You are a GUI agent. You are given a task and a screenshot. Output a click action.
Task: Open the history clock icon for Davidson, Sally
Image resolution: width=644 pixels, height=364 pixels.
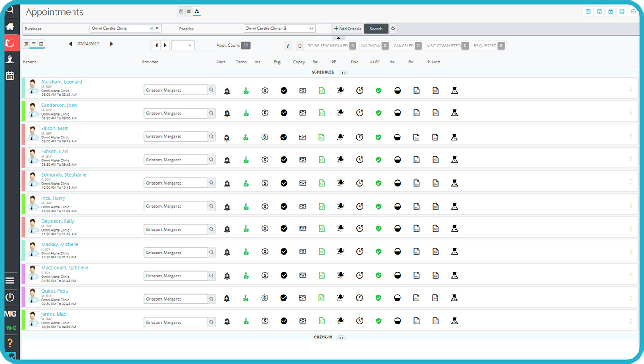tap(360, 229)
